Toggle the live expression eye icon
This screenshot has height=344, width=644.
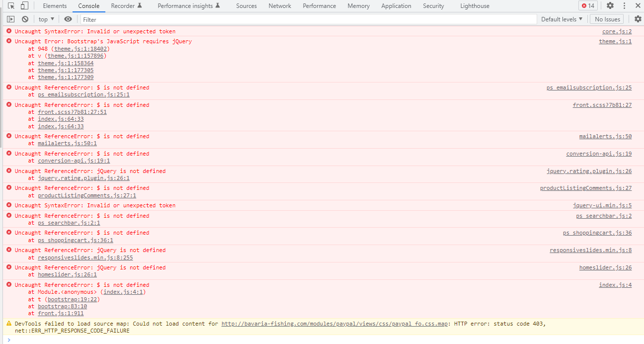click(68, 19)
